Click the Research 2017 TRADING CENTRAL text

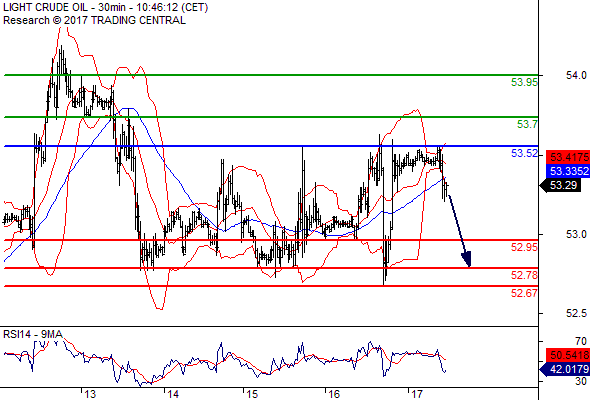94,20
